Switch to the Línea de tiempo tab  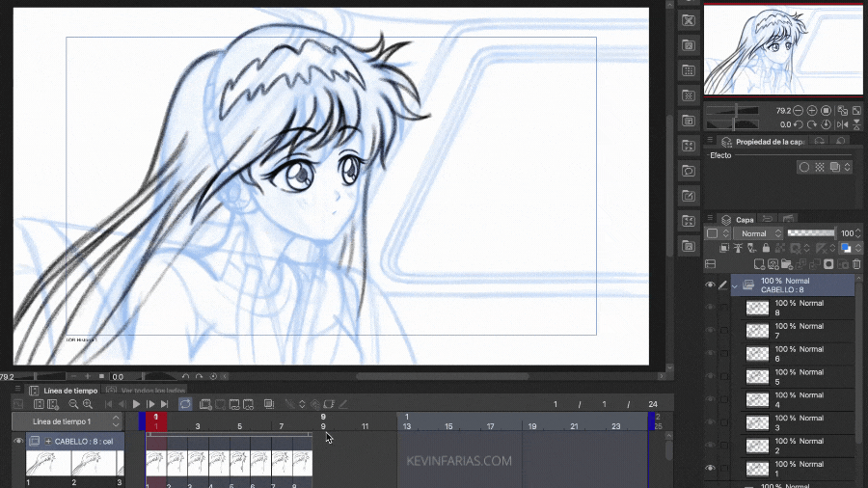pos(65,391)
